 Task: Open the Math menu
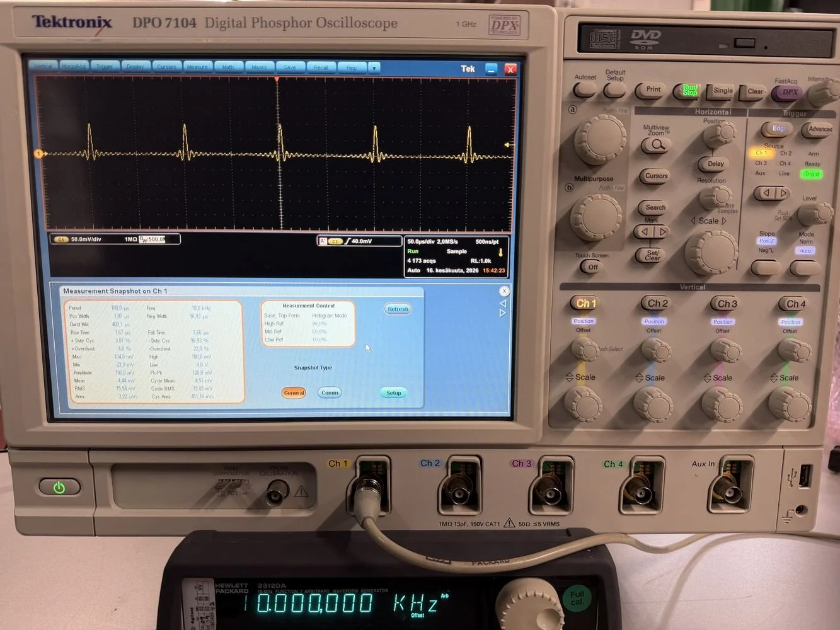(228, 67)
